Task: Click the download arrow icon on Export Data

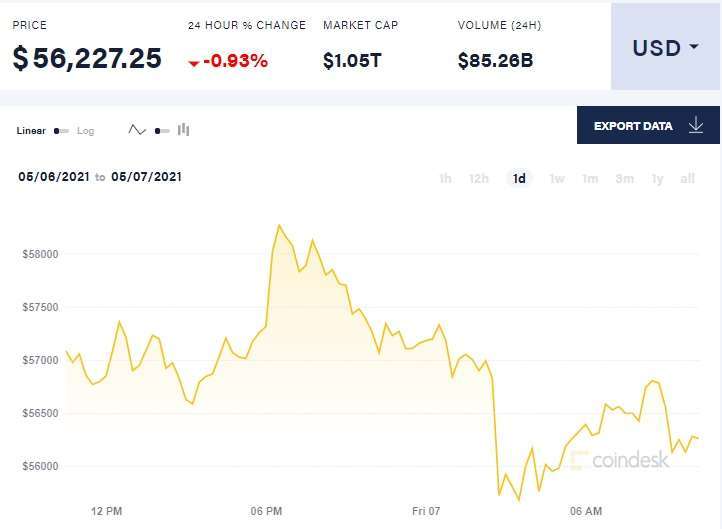Action: tap(696, 125)
